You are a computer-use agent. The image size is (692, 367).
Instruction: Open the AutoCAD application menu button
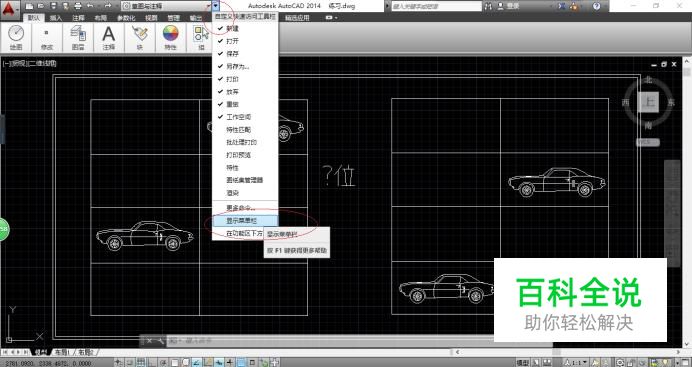pos(10,9)
